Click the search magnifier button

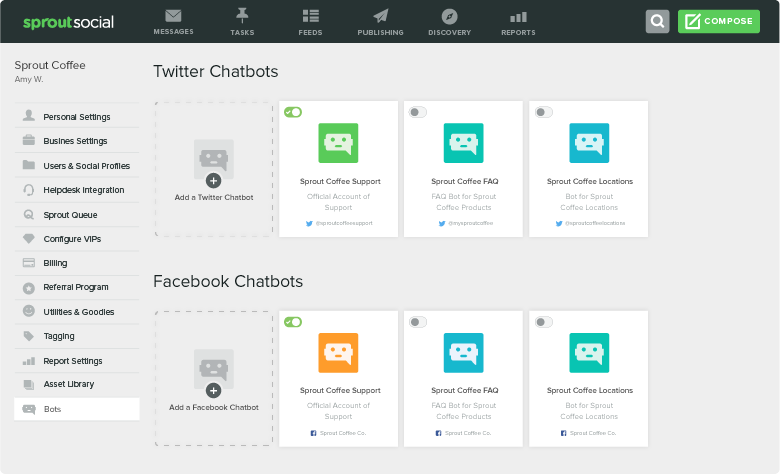point(657,21)
